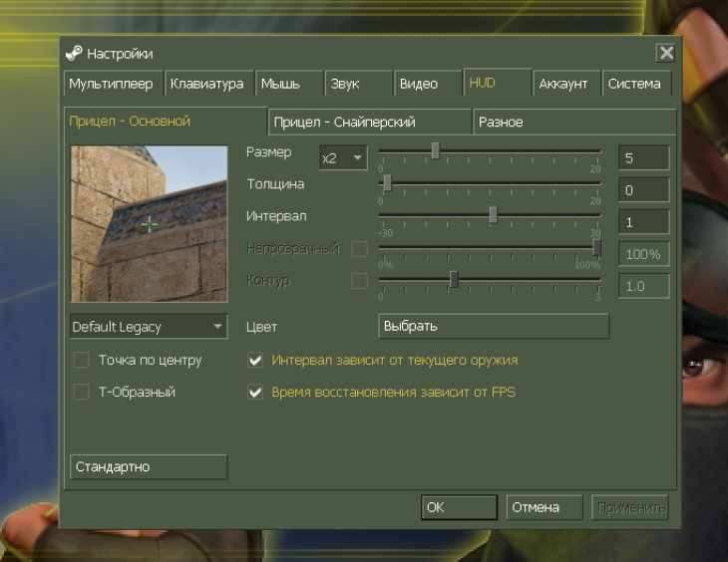Go to the Мышь tab
Viewport: 728px width, 562px height.
point(289,84)
